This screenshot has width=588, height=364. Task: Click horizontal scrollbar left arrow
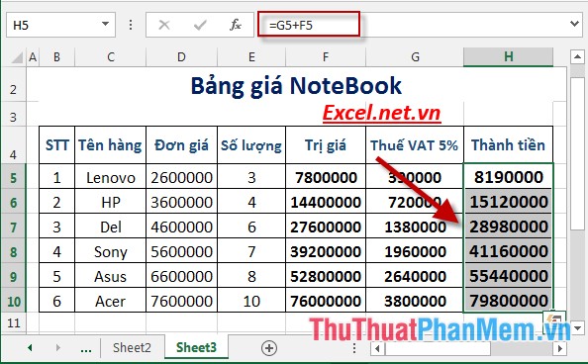(x=377, y=348)
